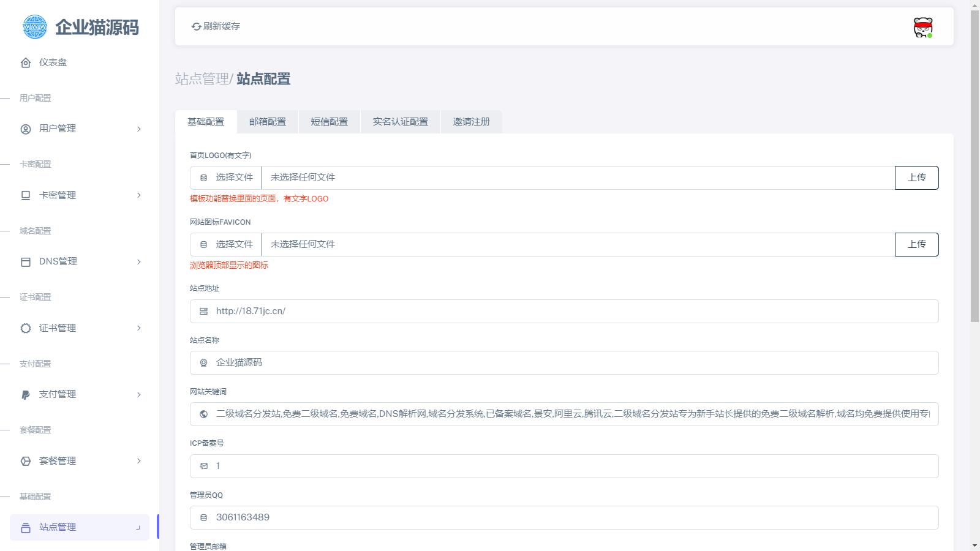Click the user management person icon
This screenshot has height=551, width=980.
point(26,129)
